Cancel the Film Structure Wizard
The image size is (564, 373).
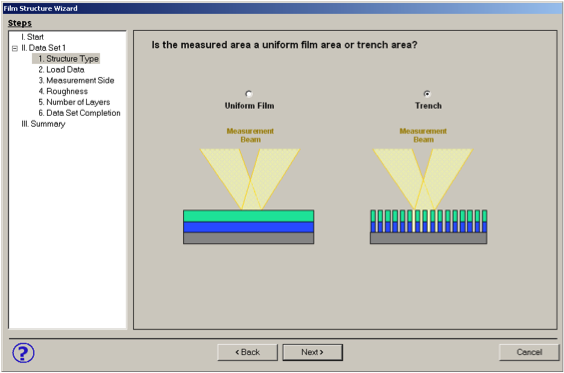[x=529, y=352]
